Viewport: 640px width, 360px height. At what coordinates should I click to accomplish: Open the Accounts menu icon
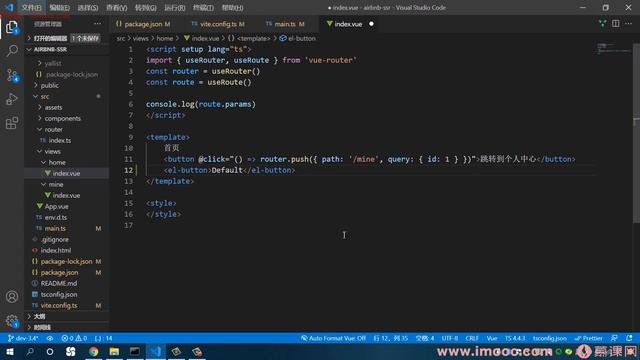12,297
